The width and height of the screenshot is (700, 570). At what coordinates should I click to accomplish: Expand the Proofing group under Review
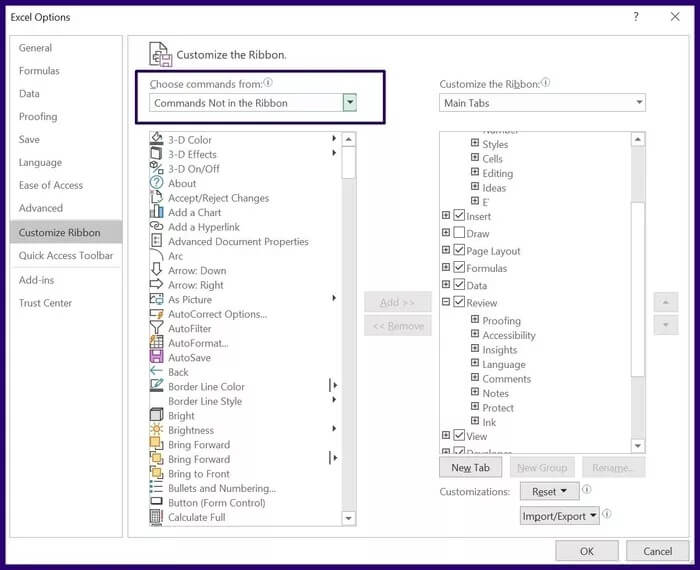point(475,320)
